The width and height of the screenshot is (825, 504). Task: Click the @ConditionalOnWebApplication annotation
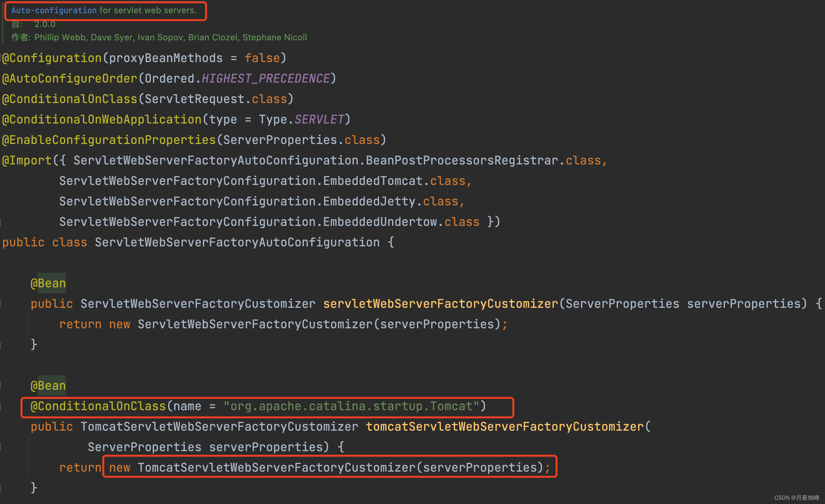click(102, 120)
